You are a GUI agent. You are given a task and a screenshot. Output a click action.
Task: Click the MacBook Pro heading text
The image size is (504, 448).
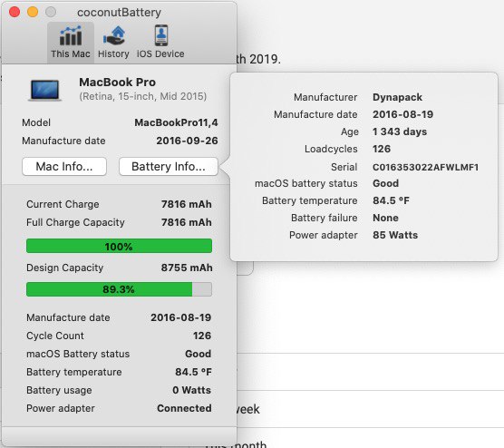click(x=118, y=82)
